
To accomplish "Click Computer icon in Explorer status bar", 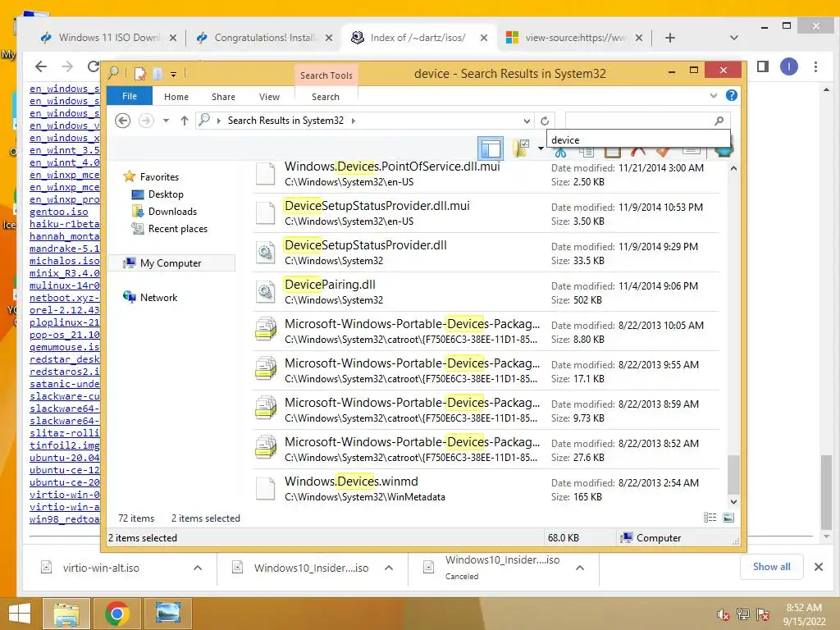I will [626, 538].
